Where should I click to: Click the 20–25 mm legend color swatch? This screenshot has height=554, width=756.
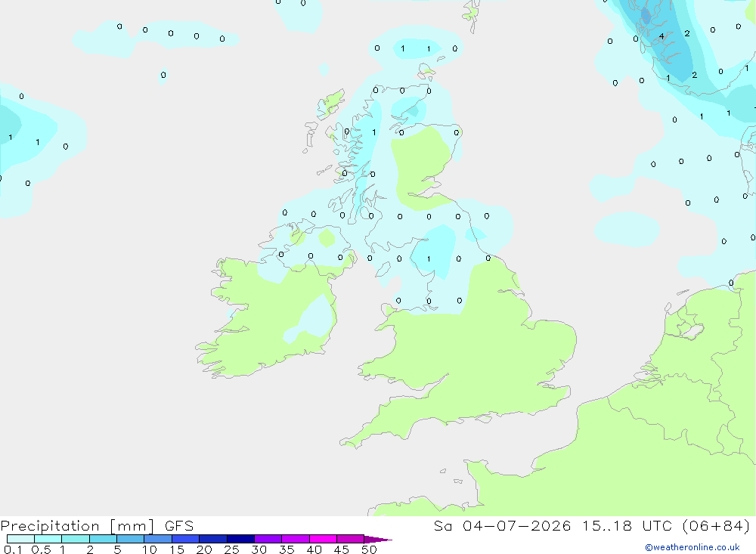[x=212, y=539]
